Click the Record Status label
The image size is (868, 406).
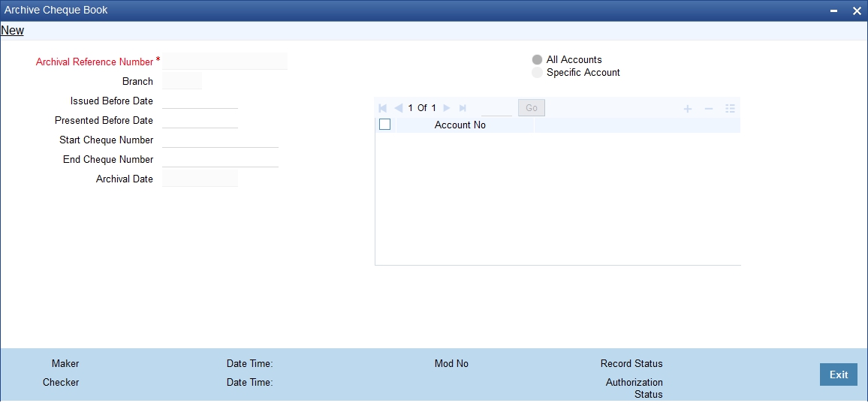pyautogui.click(x=631, y=364)
